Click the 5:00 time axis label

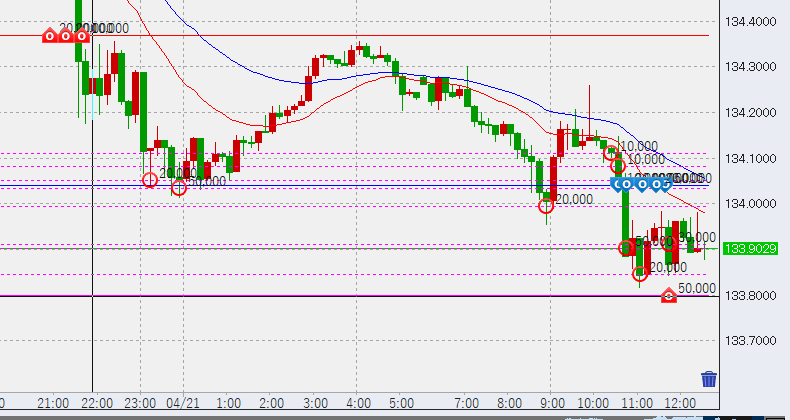[401, 402]
